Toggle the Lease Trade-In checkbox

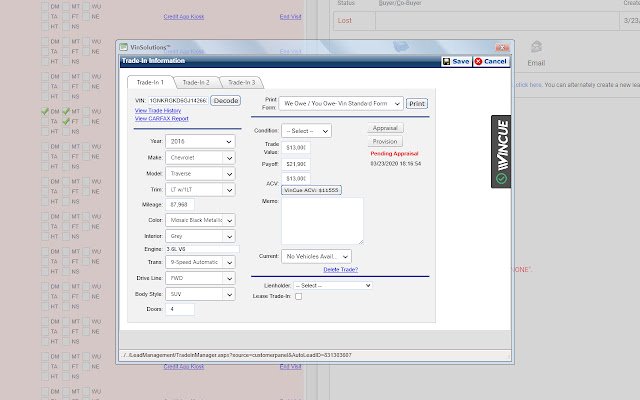coord(298,296)
